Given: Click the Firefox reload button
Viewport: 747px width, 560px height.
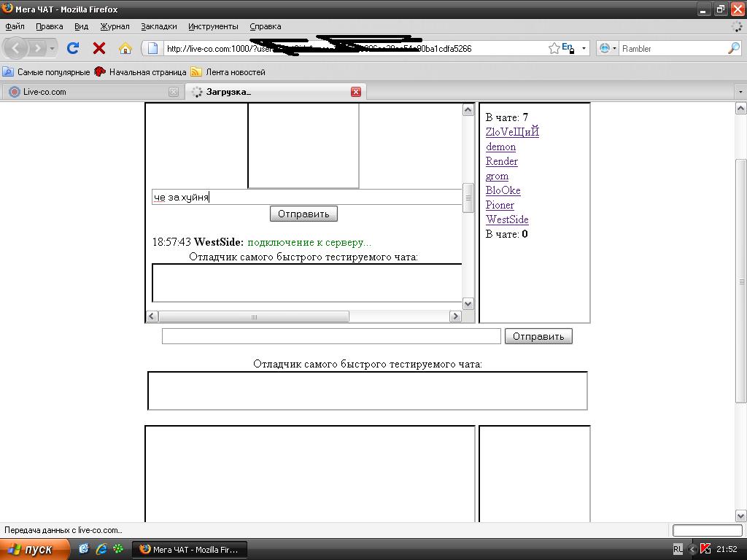Looking at the screenshot, I should point(73,48).
